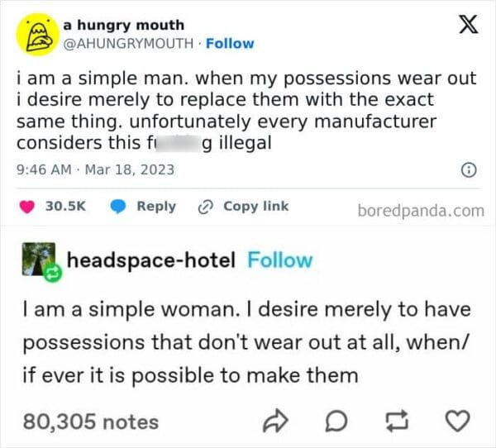Click the blue Reply speech bubble icon

[x=118, y=207]
